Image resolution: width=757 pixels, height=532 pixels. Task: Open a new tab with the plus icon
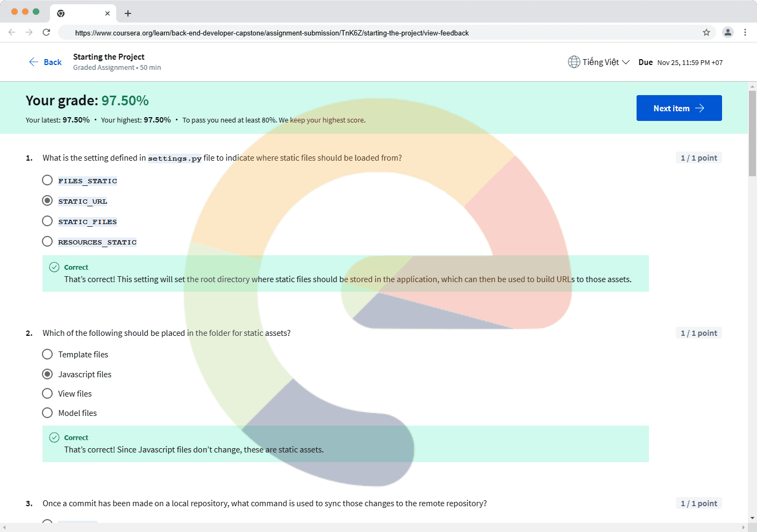(x=128, y=13)
